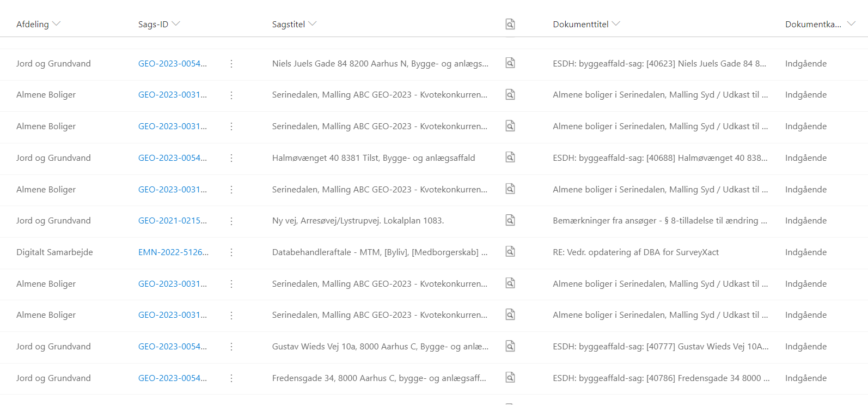The width and height of the screenshot is (868, 405).
Task: Click Jord og Grundvand in Gustav Wieds Vej row
Action: click(x=53, y=347)
